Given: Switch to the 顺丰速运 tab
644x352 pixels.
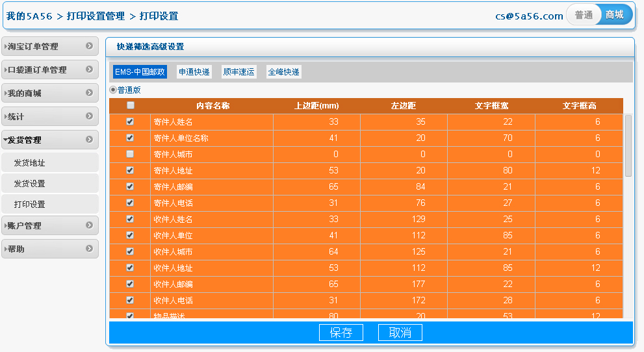Looking at the screenshot, I should [x=238, y=72].
